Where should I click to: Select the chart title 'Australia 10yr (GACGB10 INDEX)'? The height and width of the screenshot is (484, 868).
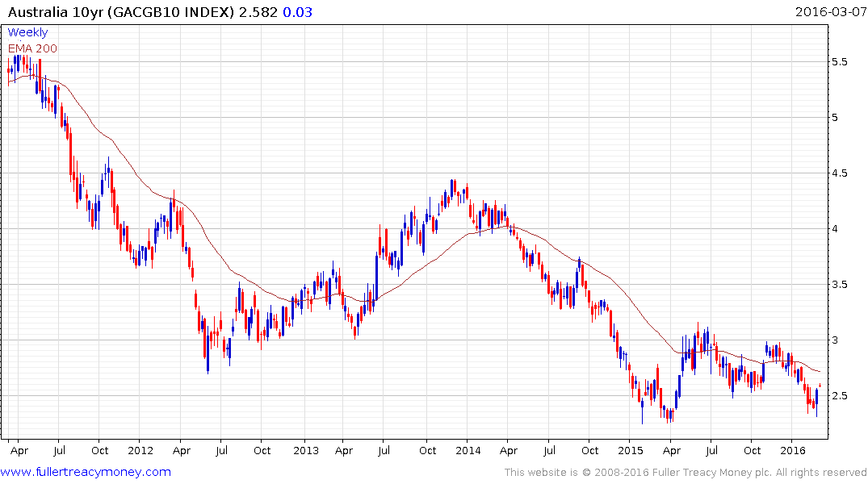tap(121, 12)
